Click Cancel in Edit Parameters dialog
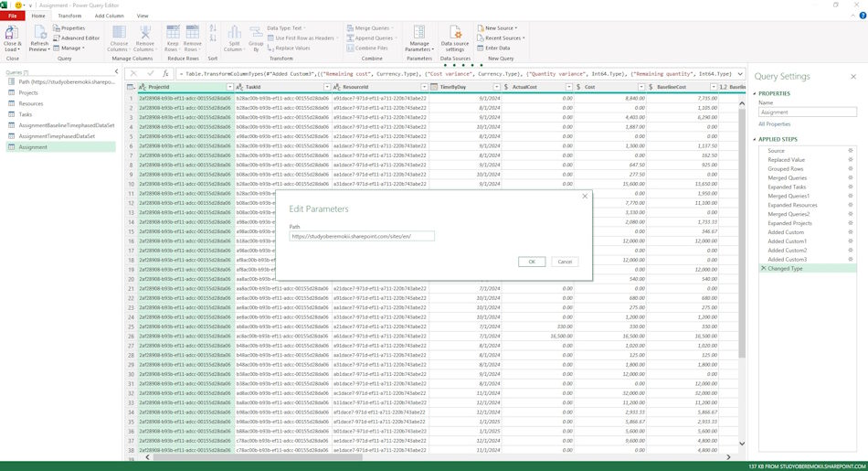The width and height of the screenshot is (868, 471). [565, 262]
